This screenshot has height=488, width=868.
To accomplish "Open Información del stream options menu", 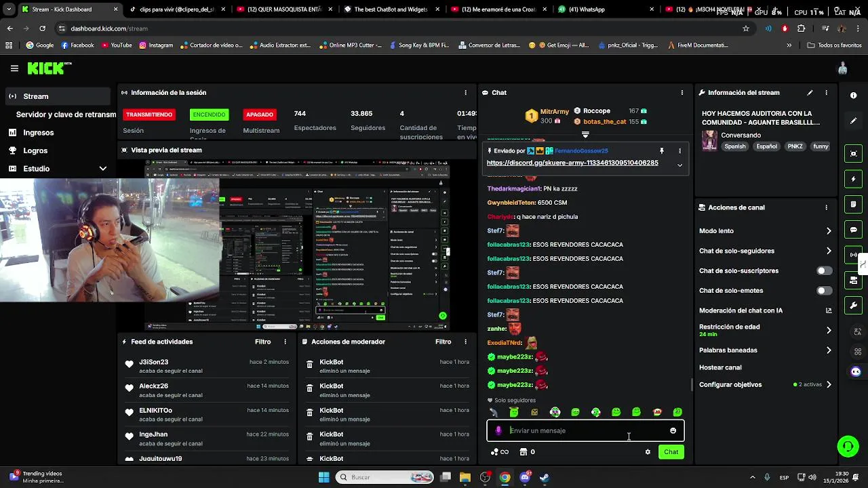I will pyautogui.click(x=826, y=93).
